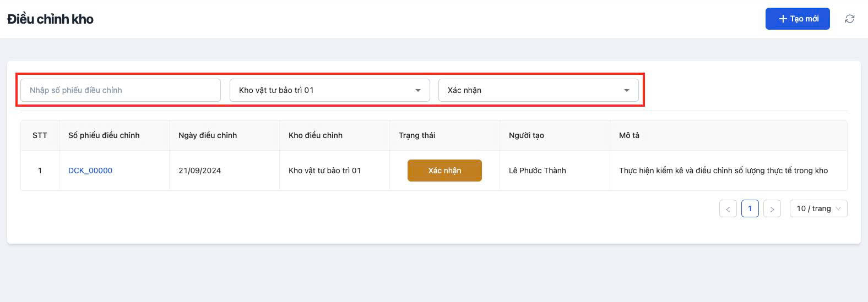Click the Kho điều chỉnh column header
868x302 pixels.
[x=316, y=135]
